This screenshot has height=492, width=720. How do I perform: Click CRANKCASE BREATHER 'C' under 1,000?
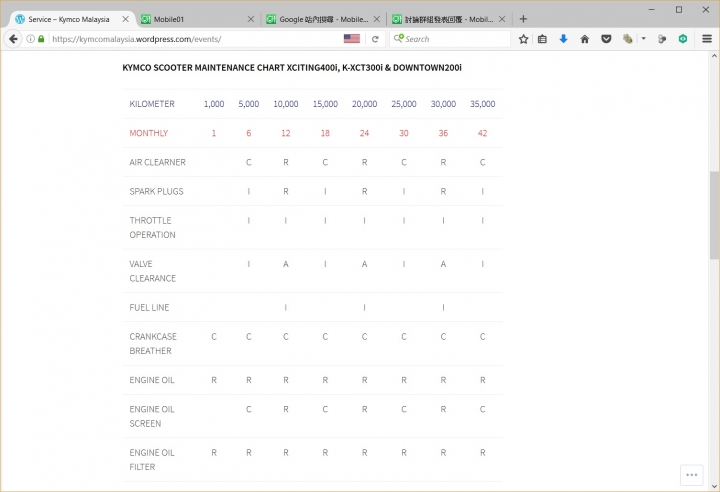(214, 336)
